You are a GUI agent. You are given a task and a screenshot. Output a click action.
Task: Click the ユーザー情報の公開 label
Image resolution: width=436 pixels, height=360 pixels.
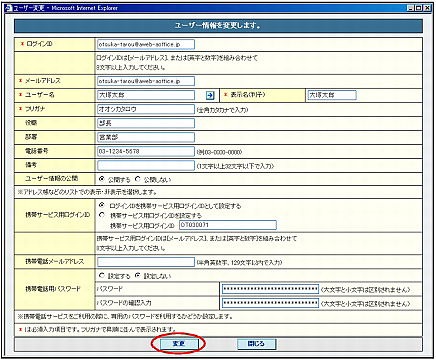pos(52,178)
